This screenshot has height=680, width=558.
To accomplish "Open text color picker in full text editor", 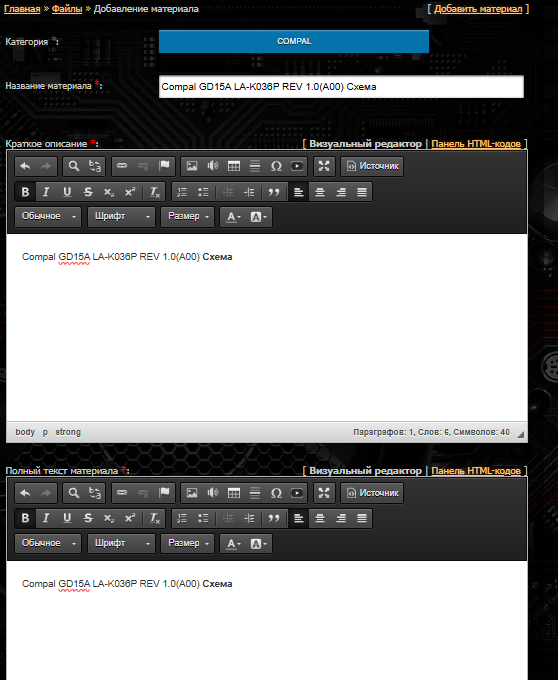I will (x=234, y=543).
